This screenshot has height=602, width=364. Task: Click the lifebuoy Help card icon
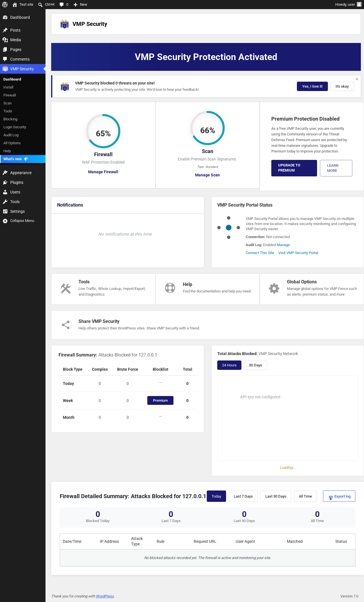pyautogui.click(x=170, y=288)
